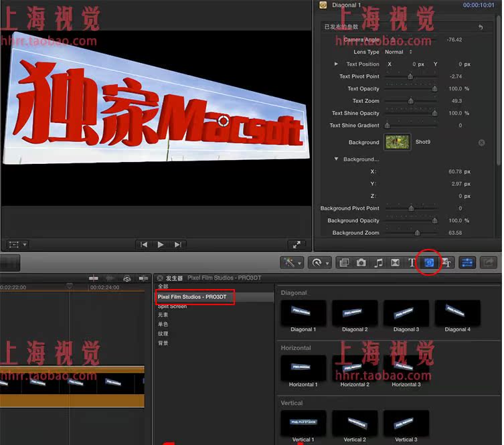Adjust the Text Zoom slider
This screenshot has height=445, width=504.
[411, 101]
